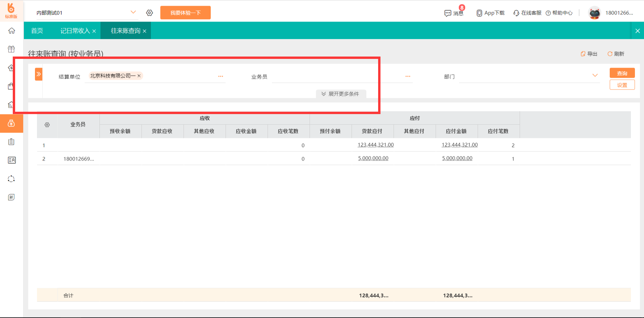Click the gear icon beside company selector
This screenshot has width=644, height=318.
tap(150, 13)
